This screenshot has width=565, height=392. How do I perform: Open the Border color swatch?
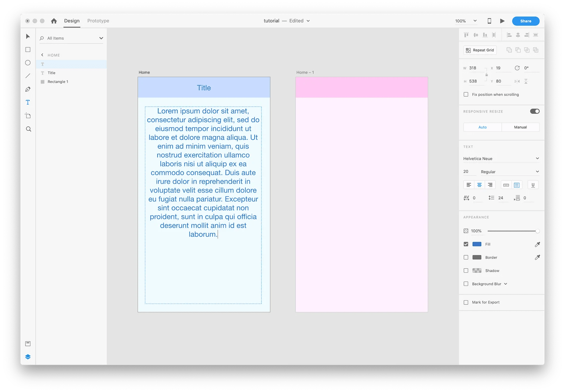point(477,257)
